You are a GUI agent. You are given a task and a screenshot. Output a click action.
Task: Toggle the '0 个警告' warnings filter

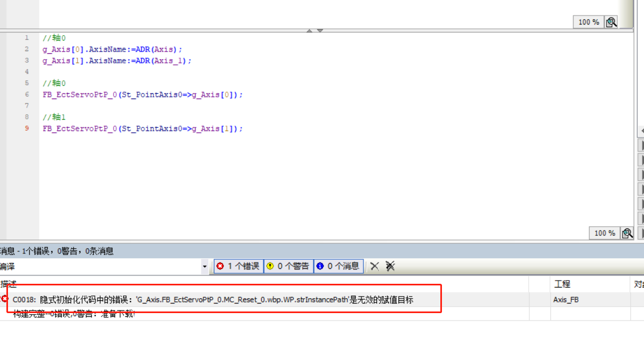[x=288, y=266]
